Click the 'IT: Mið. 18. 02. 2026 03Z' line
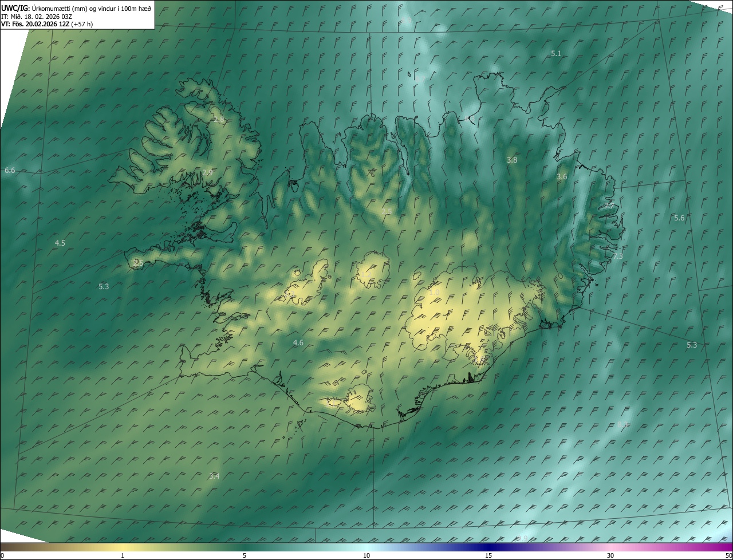Screen dimensions: 733x560 click(36, 16)
